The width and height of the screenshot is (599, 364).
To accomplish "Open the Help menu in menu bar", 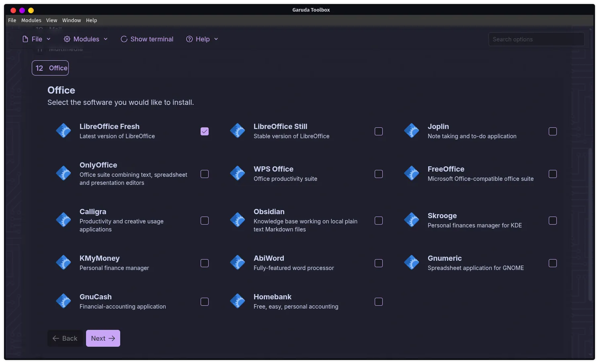I will click(91, 20).
